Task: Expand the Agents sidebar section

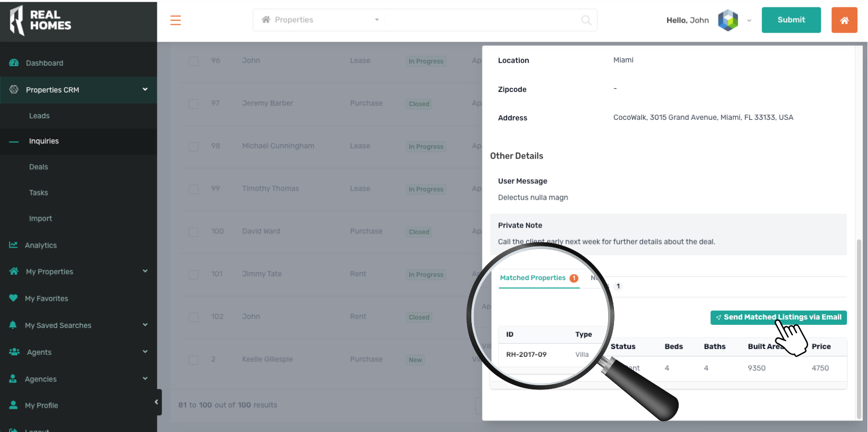Action: pos(145,352)
